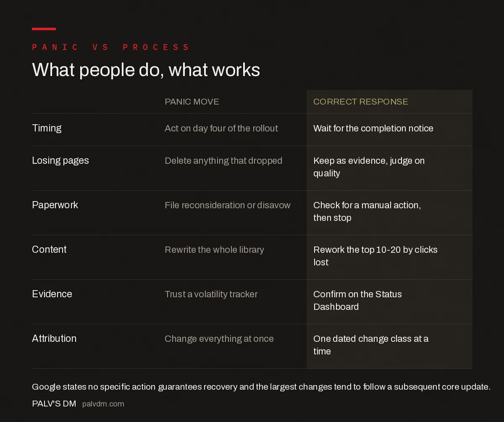Viewport: 504px width, 422px height.
Task: Click the Paperwork row label
Action: click(x=55, y=205)
